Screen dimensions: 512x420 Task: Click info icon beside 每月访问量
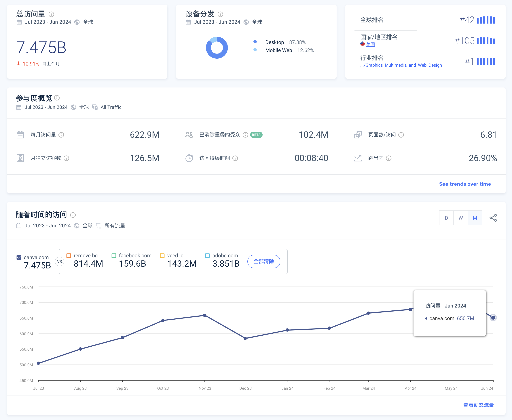pyautogui.click(x=61, y=135)
